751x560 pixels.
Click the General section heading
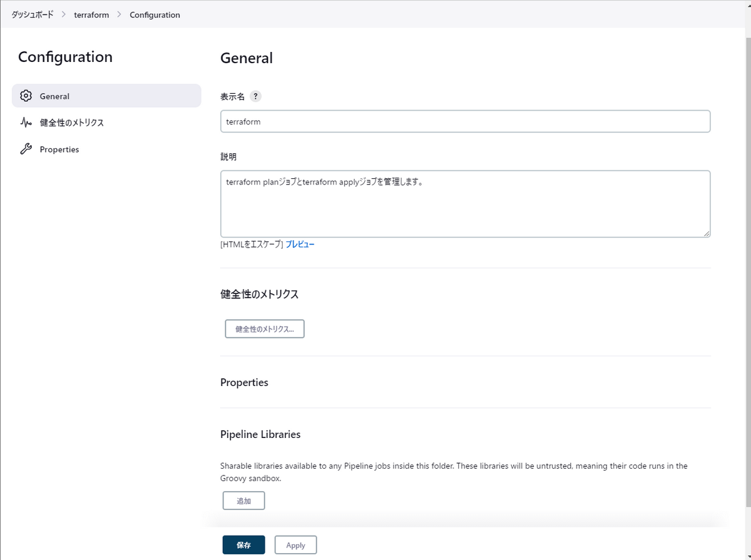pos(247,58)
